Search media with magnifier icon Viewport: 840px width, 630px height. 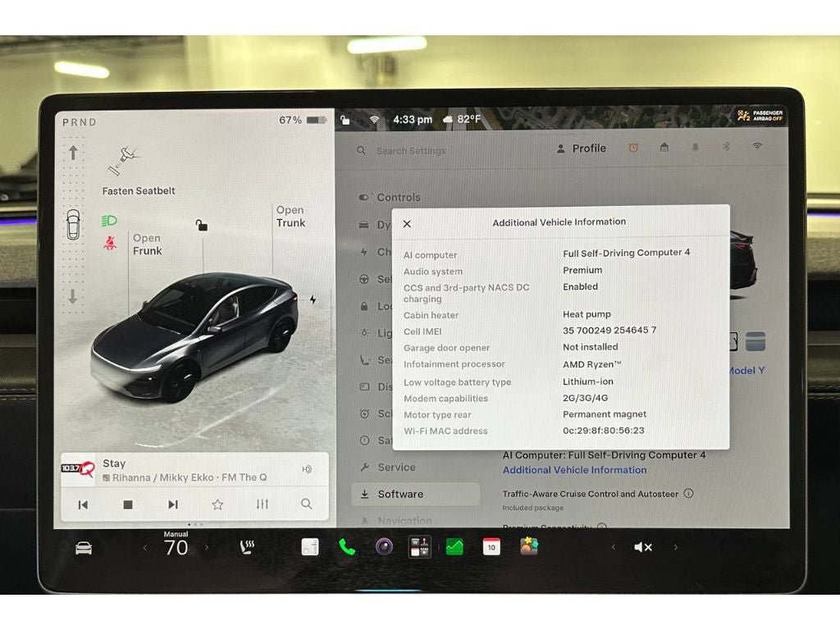(307, 504)
